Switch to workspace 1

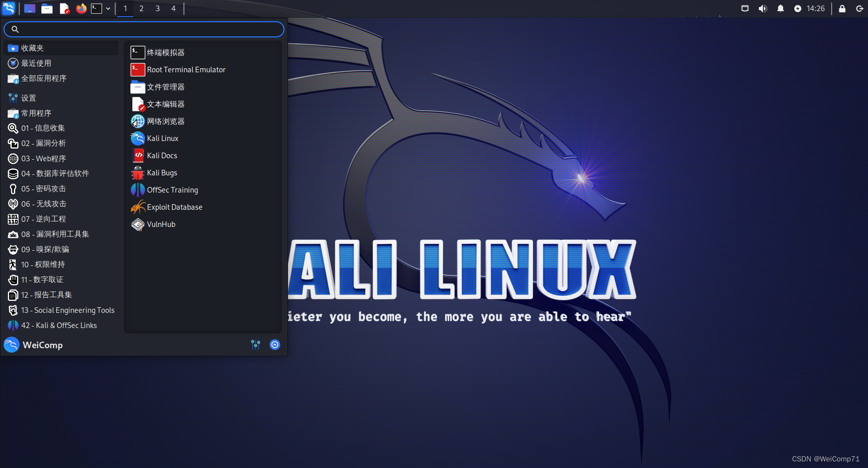click(x=125, y=9)
